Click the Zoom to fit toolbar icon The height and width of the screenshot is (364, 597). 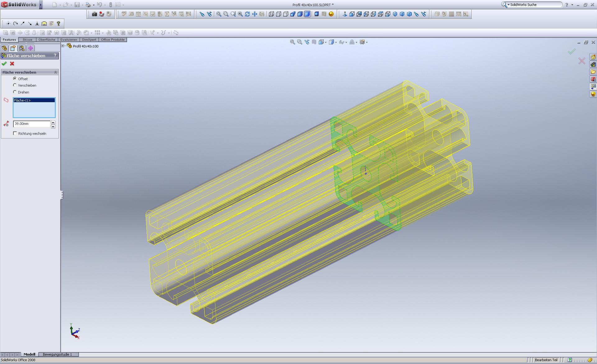(x=219, y=14)
